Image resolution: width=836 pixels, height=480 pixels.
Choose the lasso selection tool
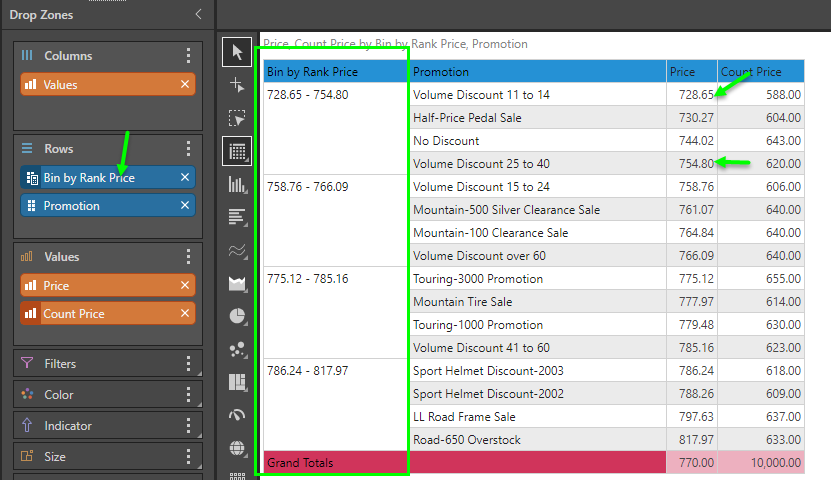[237, 118]
